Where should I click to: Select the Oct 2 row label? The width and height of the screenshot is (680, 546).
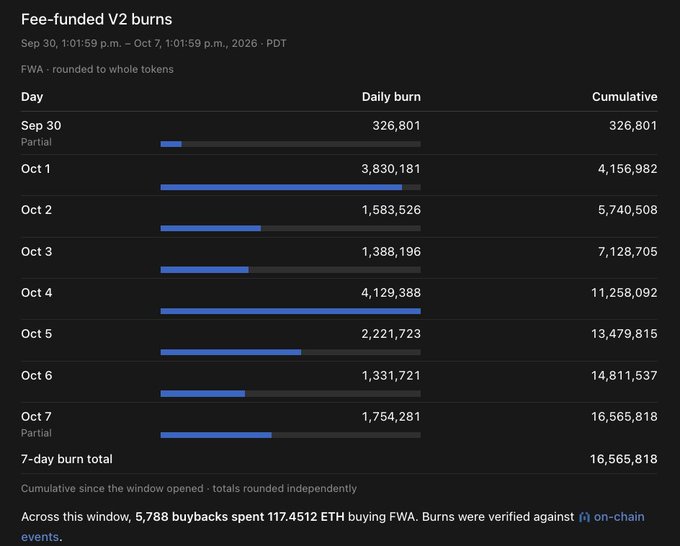36,210
